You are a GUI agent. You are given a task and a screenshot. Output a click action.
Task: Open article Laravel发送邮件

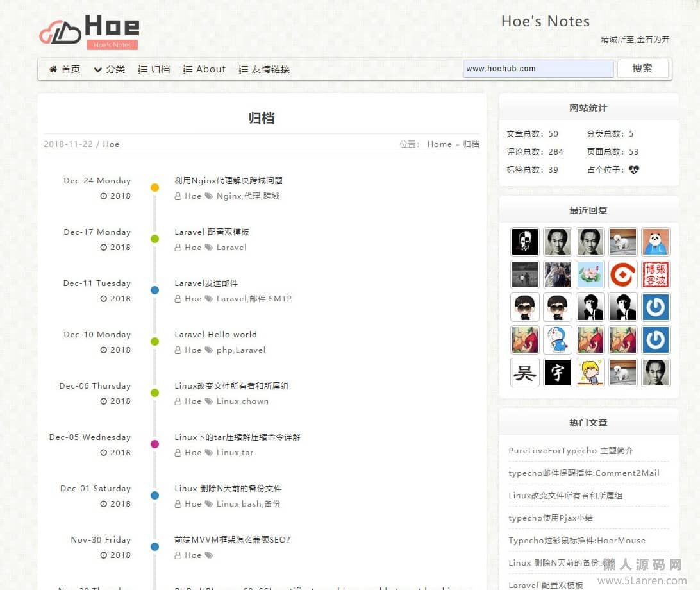tap(206, 283)
